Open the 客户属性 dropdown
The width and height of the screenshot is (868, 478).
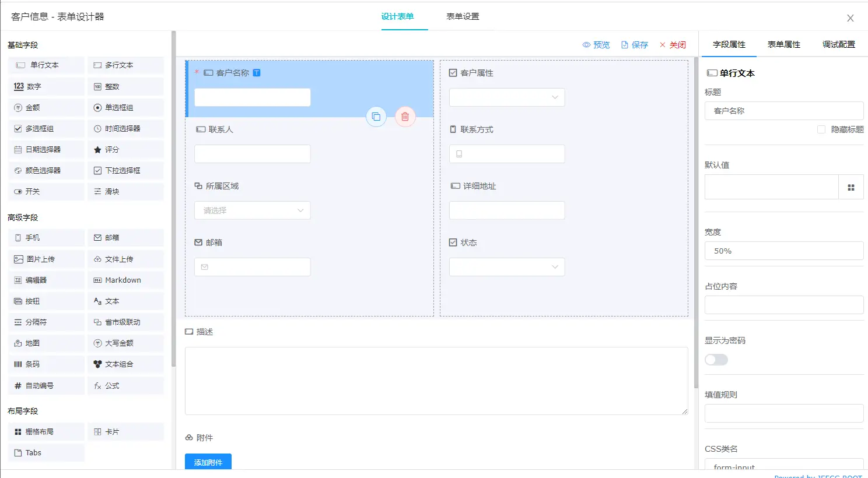(x=507, y=97)
